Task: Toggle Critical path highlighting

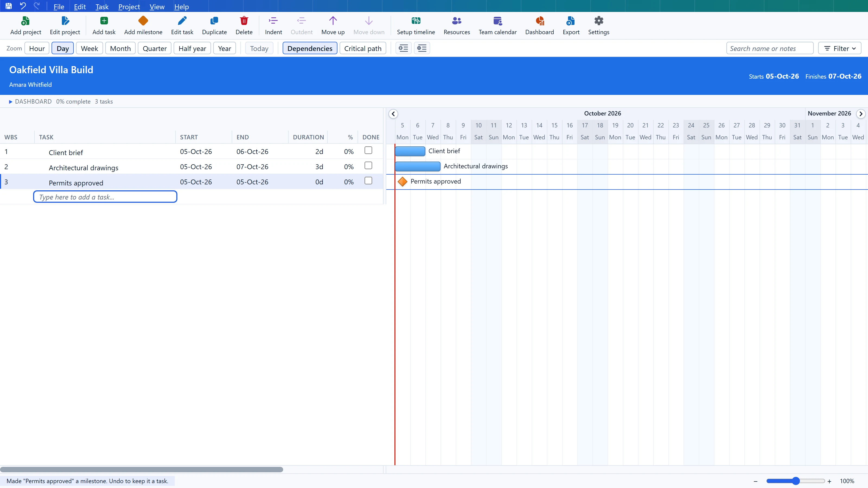Action: [x=363, y=48]
